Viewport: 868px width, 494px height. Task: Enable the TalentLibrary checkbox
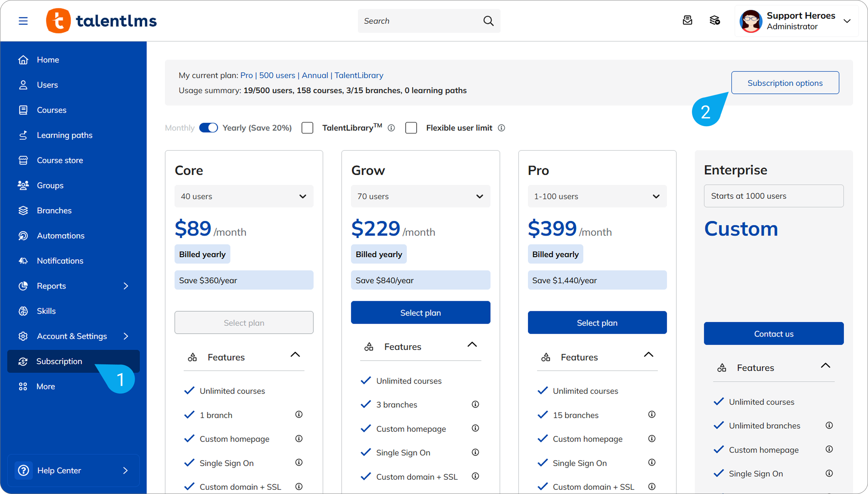pos(307,128)
